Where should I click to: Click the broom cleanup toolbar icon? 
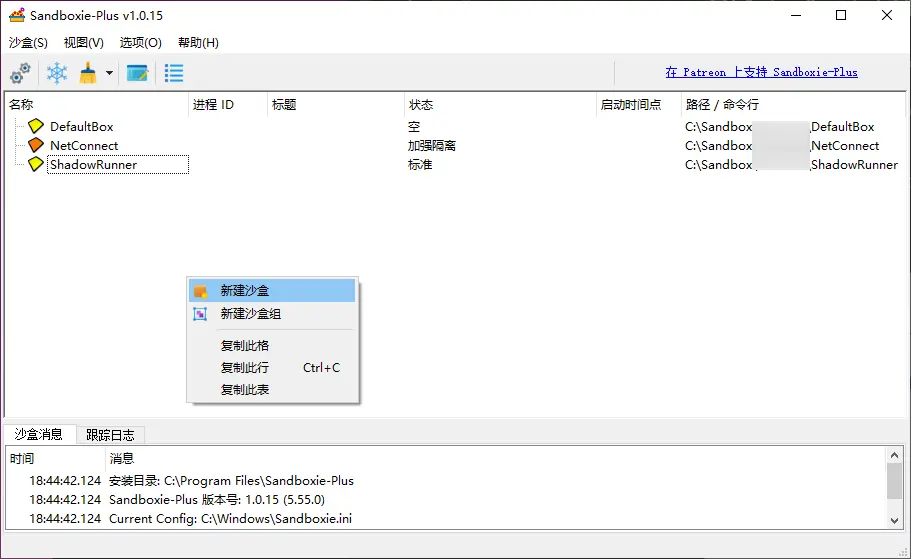click(x=88, y=73)
